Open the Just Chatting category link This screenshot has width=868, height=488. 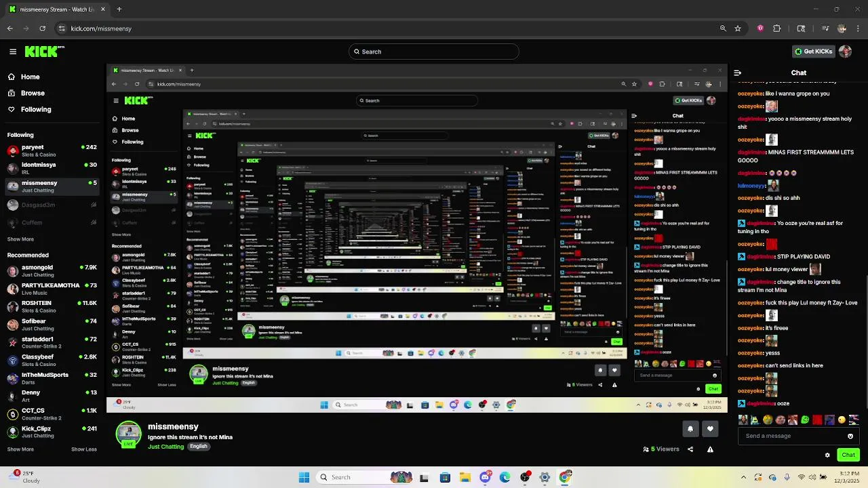pyautogui.click(x=166, y=447)
